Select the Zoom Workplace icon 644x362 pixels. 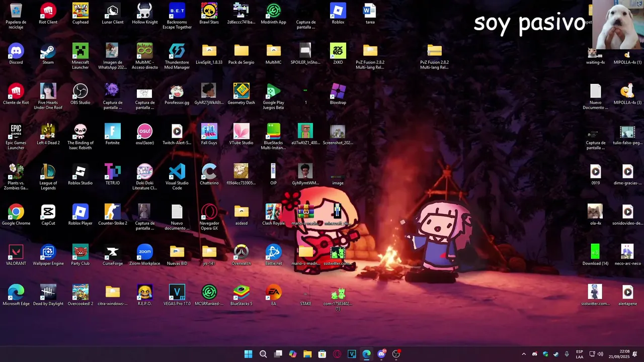click(x=145, y=255)
